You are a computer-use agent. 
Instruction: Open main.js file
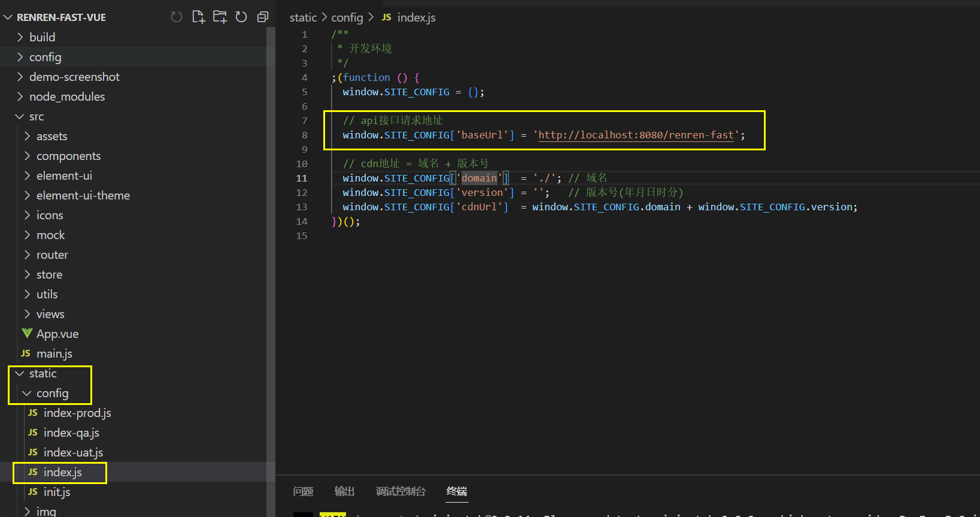pos(54,353)
